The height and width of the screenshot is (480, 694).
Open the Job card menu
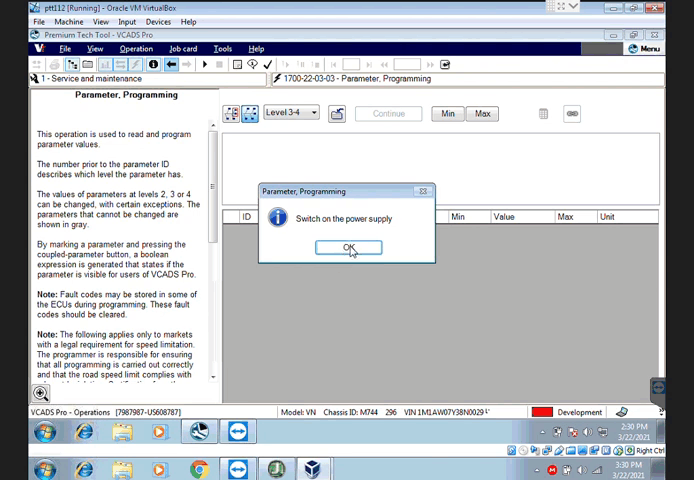point(183,49)
